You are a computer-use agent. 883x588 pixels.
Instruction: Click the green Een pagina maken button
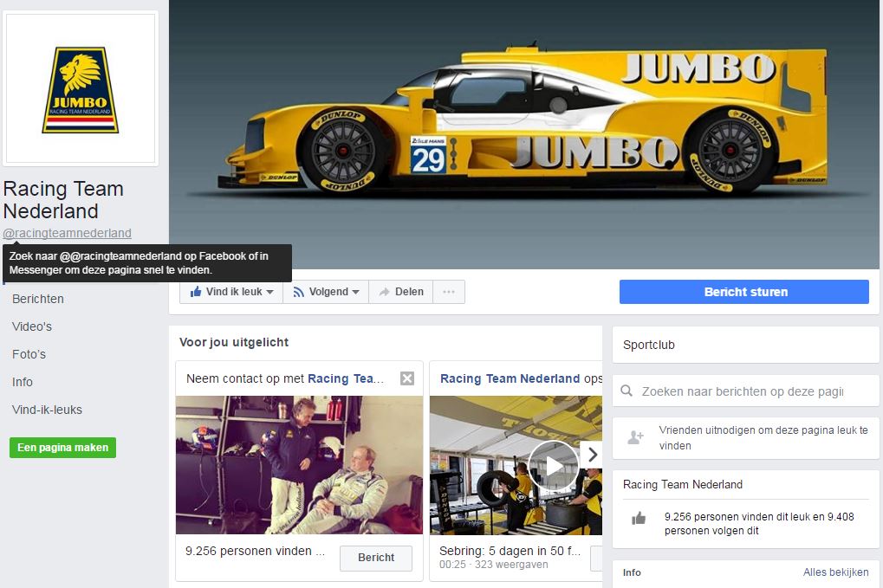[62, 448]
